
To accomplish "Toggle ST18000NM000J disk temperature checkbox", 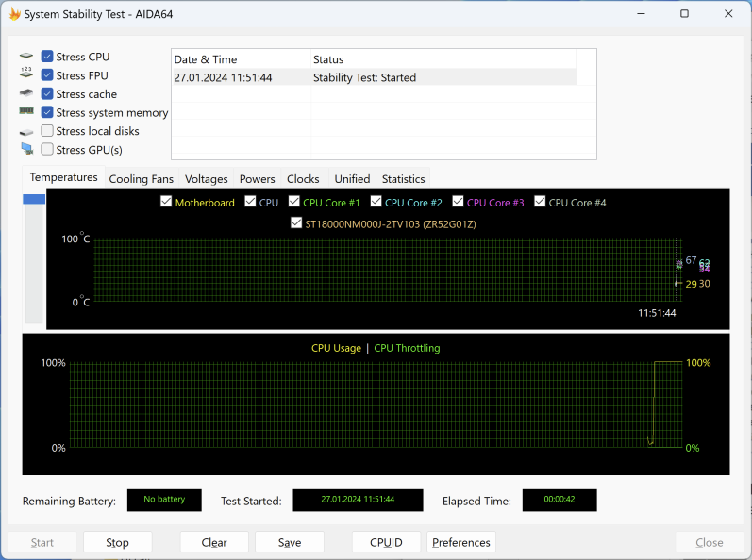I will tap(296, 222).
